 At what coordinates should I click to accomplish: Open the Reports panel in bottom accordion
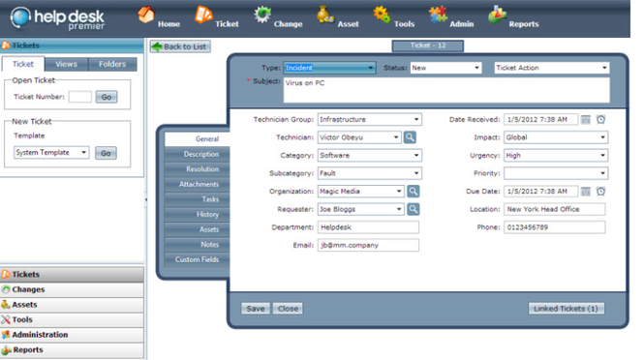pos(72,349)
